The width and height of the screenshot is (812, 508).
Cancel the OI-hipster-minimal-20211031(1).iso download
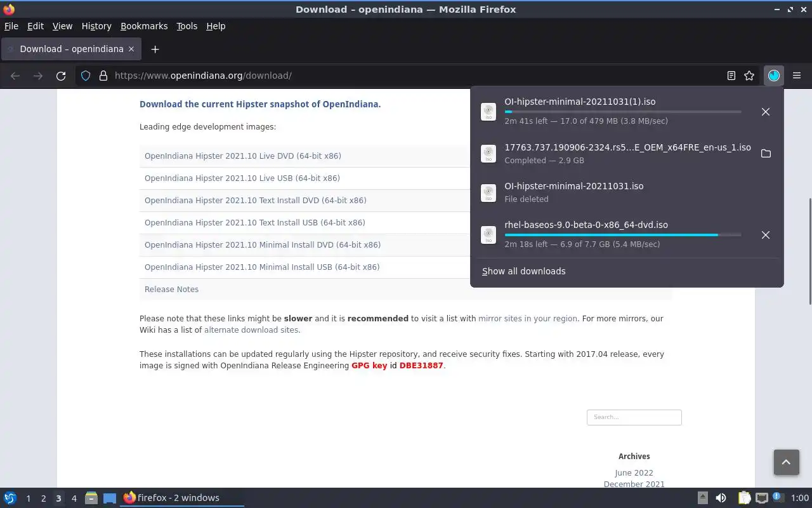coord(766,112)
